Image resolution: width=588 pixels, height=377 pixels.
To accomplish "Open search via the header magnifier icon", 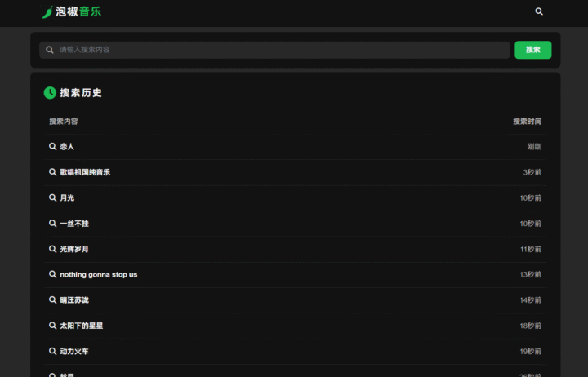I will (x=539, y=11).
